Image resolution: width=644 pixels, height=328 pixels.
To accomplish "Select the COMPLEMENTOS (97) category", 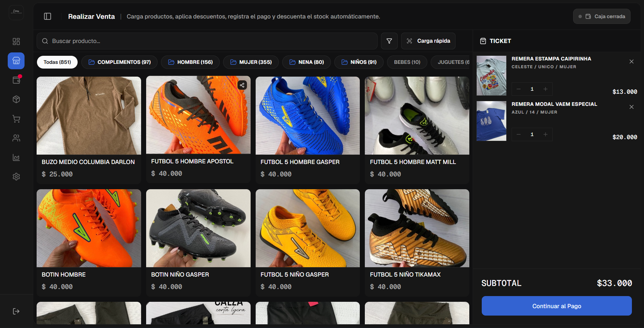I will (119, 62).
